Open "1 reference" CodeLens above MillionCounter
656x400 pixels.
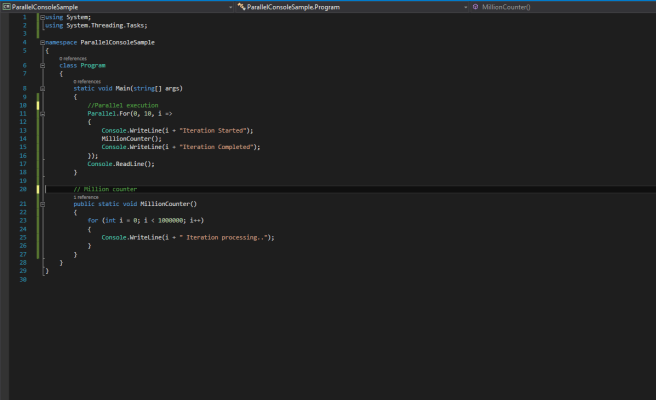[86, 197]
